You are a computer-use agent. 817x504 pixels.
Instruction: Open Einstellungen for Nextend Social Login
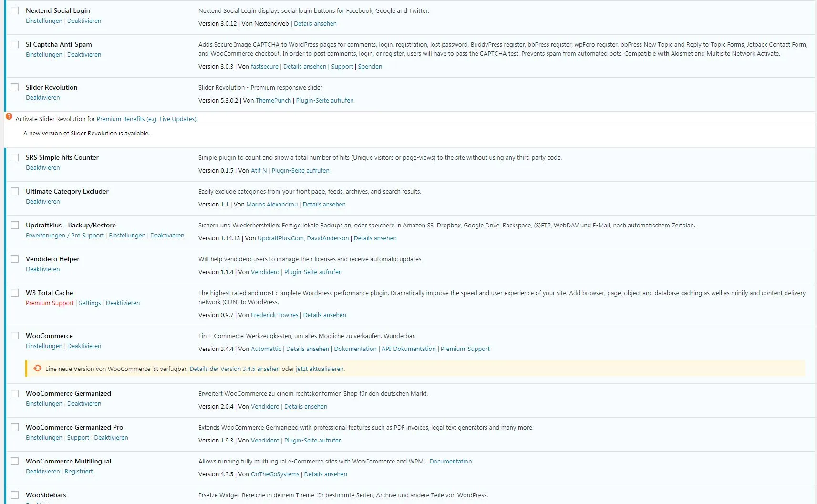tap(44, 21)
